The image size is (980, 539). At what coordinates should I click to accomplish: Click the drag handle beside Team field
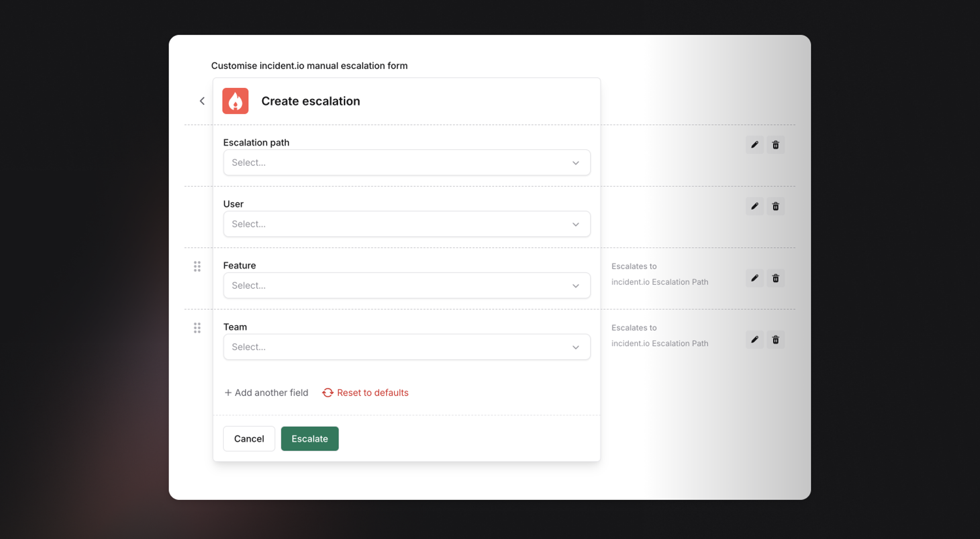(x=197, y=328)
